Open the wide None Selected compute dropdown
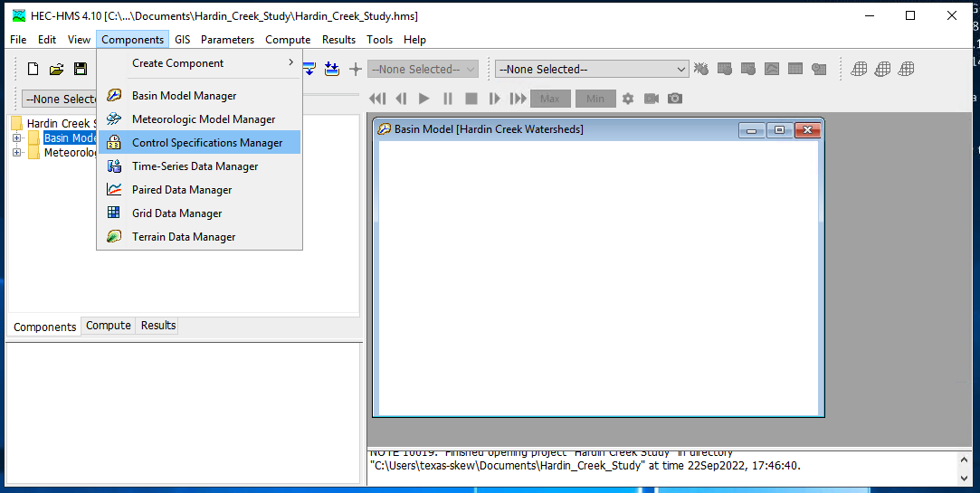Image resolution: width=980 pixels, height=493 pixels. click(x=592, y=70)
